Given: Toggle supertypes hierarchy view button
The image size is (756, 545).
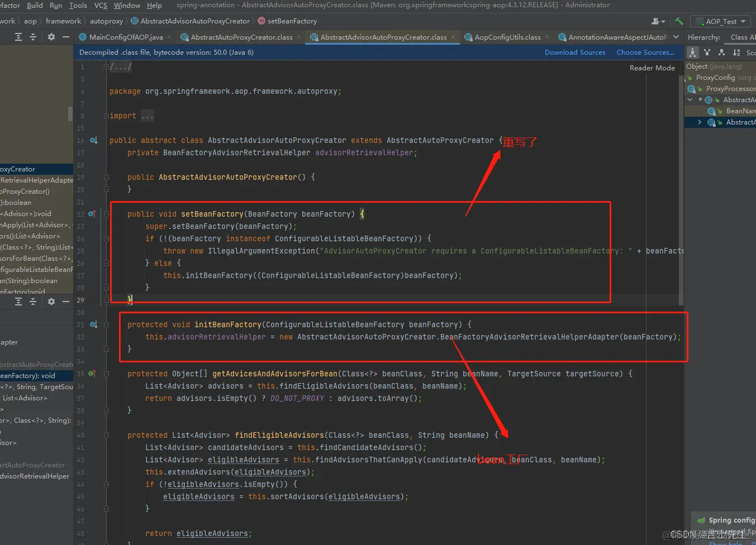Looking at the screenshot, I should click(x=707, y=52).
